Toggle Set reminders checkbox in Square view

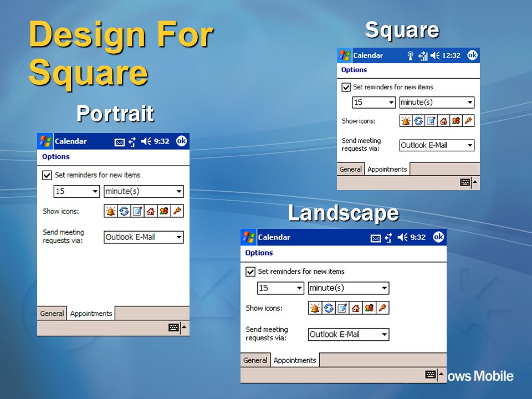click(346, 87)
